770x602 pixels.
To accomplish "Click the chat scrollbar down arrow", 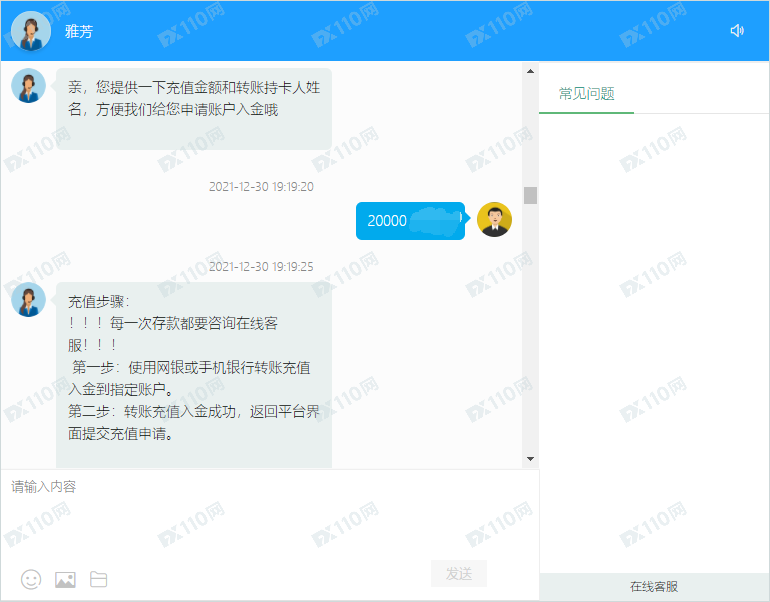I will click(x=530, y=458).
